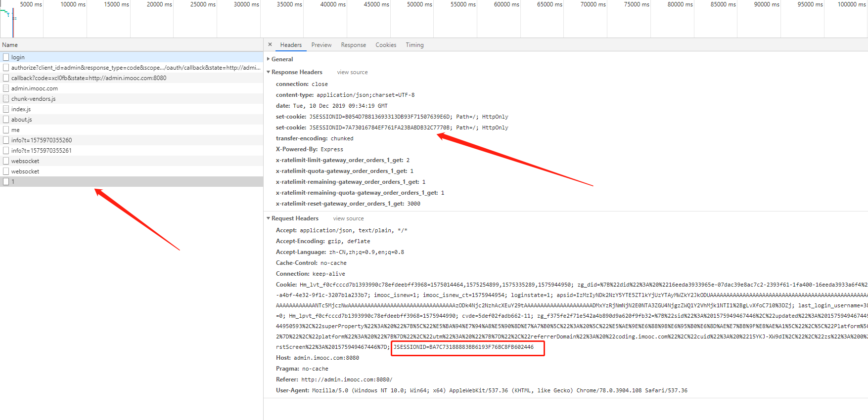Click the file icon beside login
The image size is (868, 420).
click(6, 57)
